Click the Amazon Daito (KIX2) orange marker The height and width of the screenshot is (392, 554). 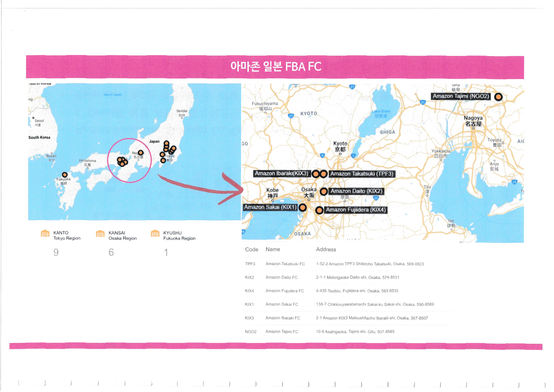click(x=324, y=192)
